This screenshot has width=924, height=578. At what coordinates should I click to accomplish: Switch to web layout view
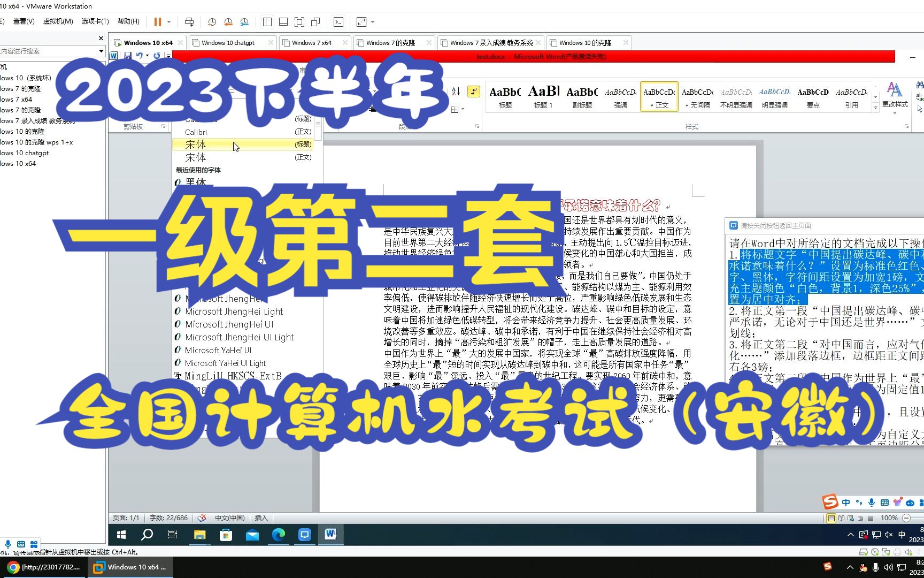coord(851,518)
